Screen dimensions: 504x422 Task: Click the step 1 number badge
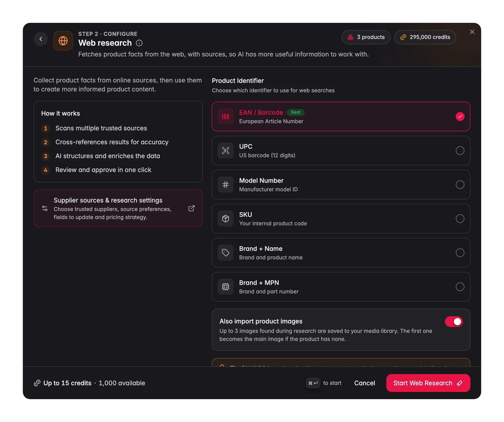point(46,128)
